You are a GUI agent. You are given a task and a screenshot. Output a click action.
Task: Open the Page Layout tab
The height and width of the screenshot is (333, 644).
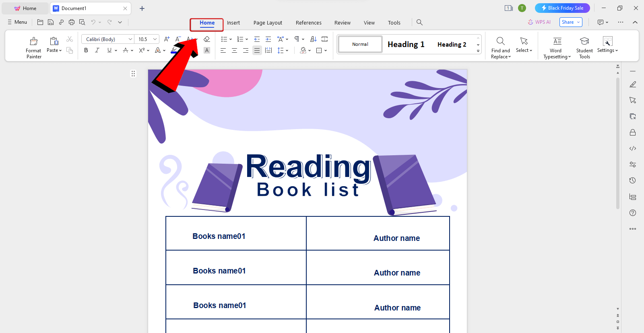(x=268, y=23)
